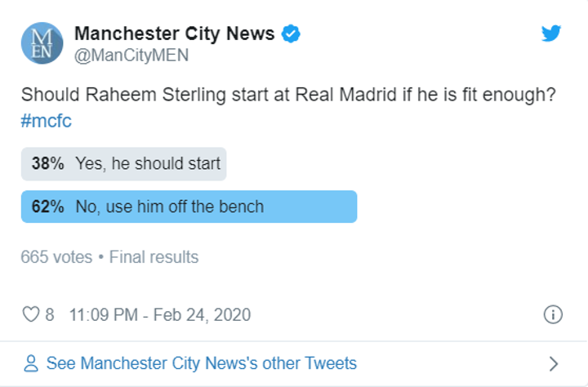The height and width of the screenshot is (387, 588).
Task: Click the like count number 8
Action: coord(50,314)
